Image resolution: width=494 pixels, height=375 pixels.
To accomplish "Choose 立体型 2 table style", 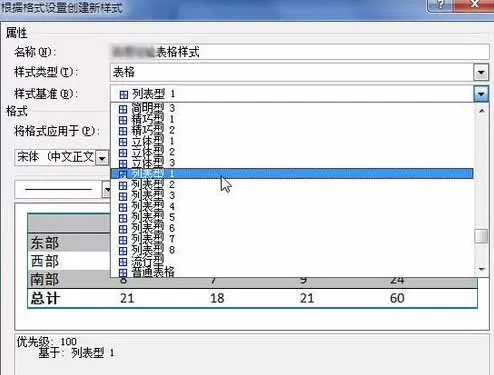I will [x=292, y=152].
